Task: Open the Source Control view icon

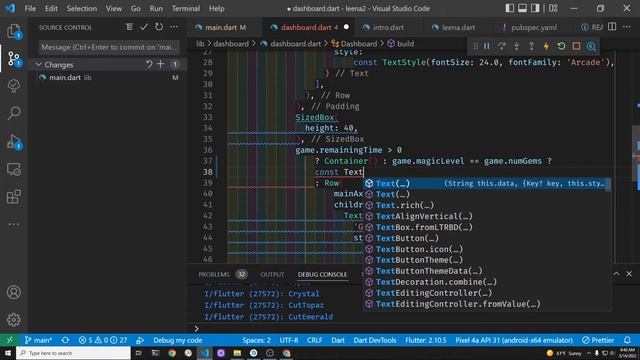Action: pyautogui.click(x=14, y=59)
